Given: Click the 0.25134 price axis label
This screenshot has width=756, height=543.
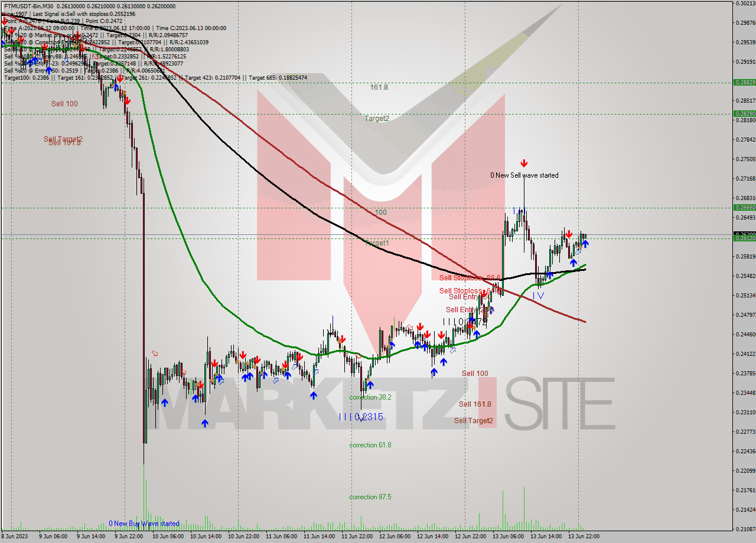Looking at the screenshot, I should [745, 296].
